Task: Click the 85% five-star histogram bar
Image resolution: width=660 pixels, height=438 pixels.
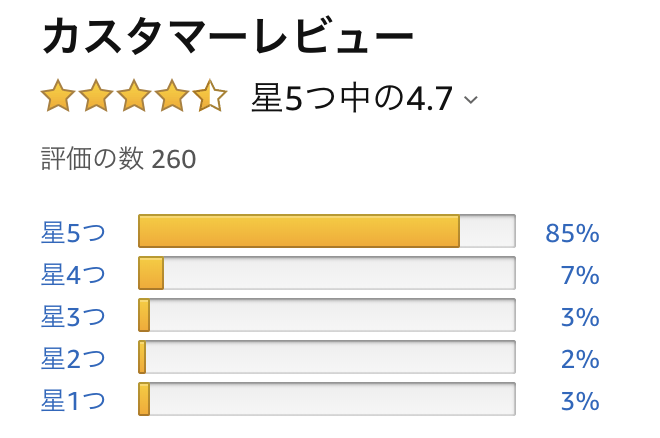Action: click(x=327, y=231)
